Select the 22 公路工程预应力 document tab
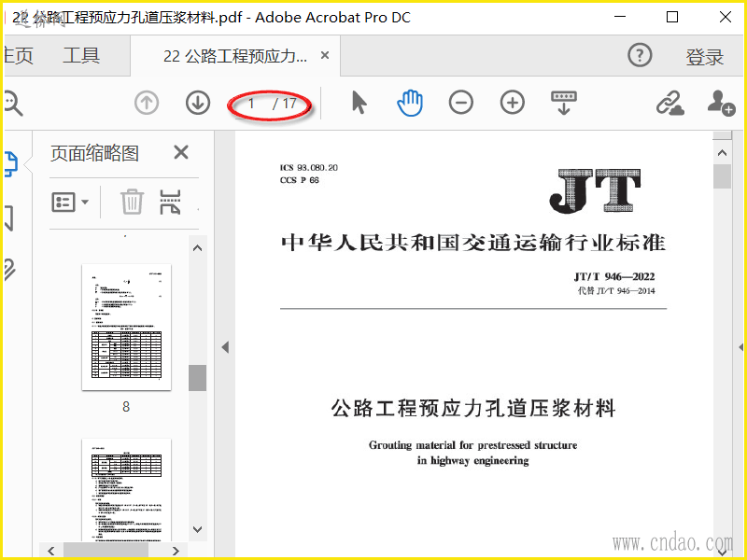 (235, 56)
